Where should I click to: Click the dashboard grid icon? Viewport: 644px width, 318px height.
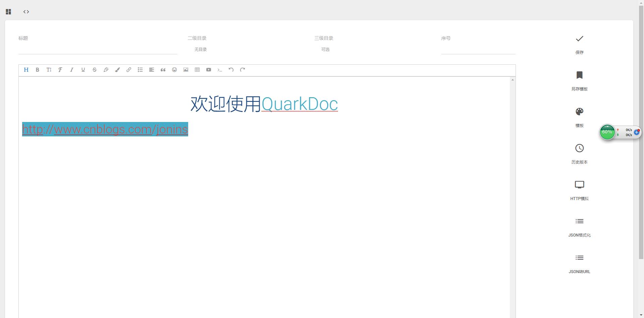(8, 12)
